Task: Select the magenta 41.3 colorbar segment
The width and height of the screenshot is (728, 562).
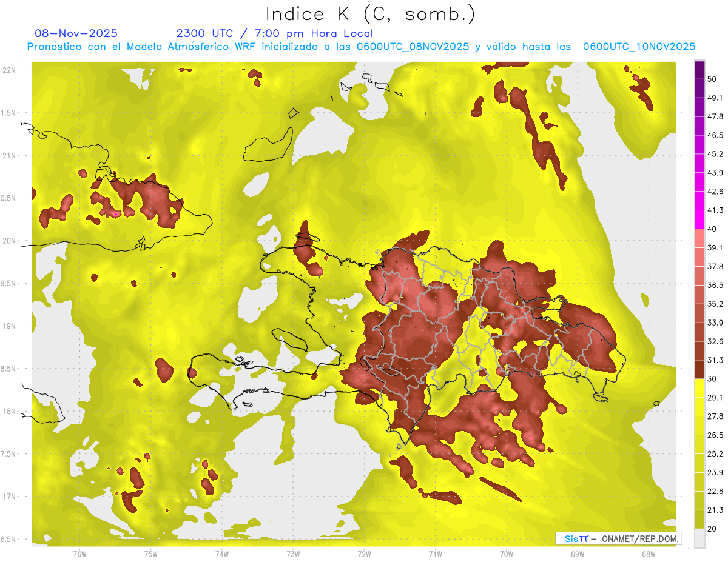Action: click(x=700, y=218)
